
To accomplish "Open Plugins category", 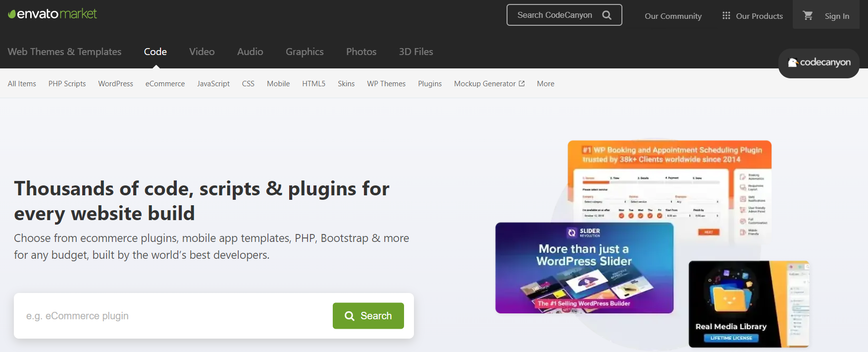I will 430,83.
